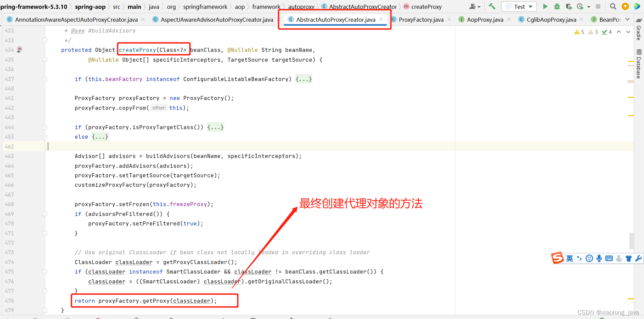Click getProxy on the return line
Image resolution: width=644 pixels, height=319 pixels.
click(x=156, y=301)
